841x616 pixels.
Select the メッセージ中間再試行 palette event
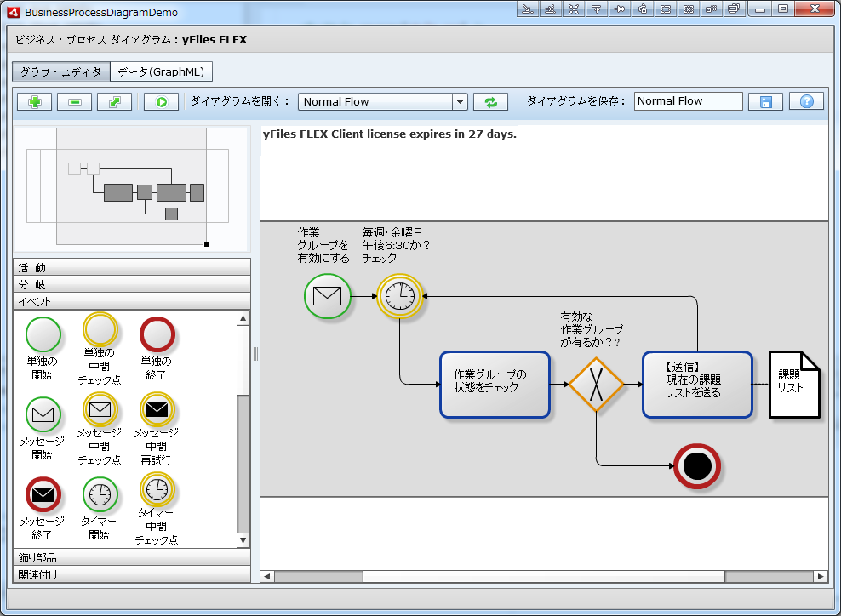[x=157, y=428]
